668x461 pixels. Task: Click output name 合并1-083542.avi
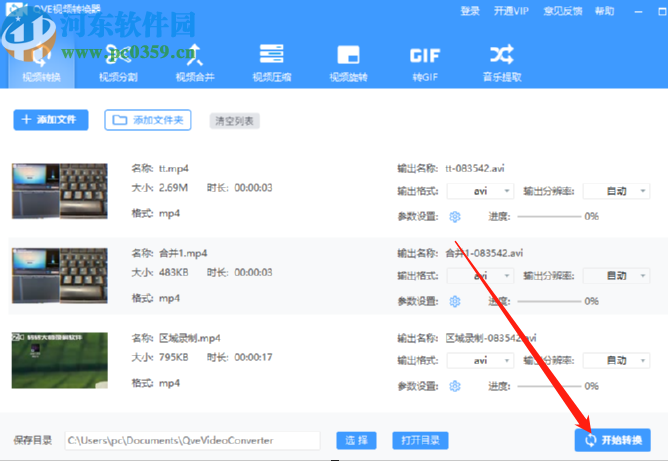[484, 254]
